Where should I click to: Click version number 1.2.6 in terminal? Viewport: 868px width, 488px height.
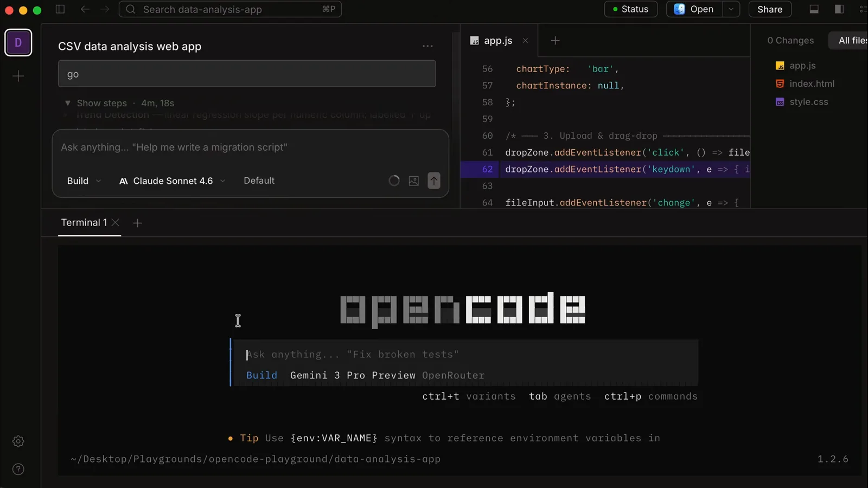point(833,459)
